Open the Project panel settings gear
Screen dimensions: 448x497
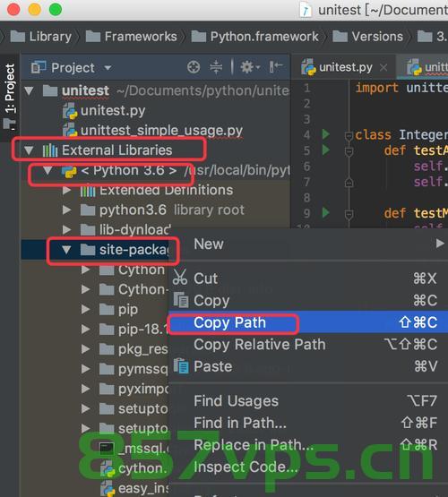(249, 67)
